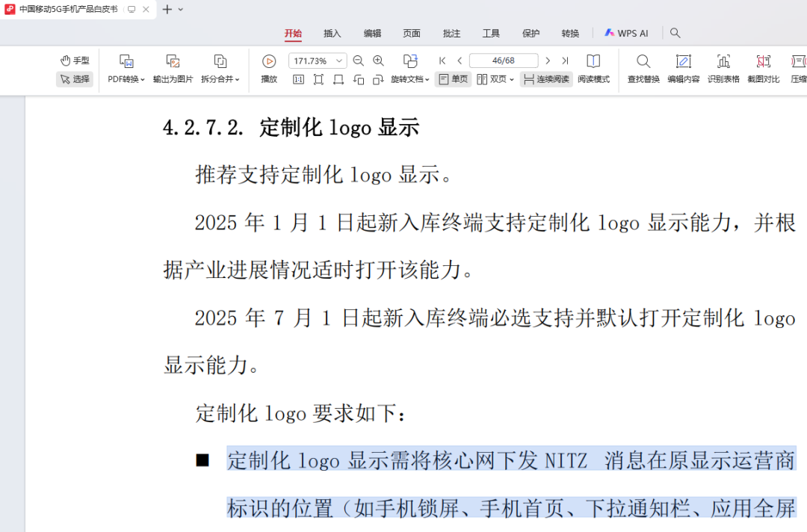Go to the next page

548,61
